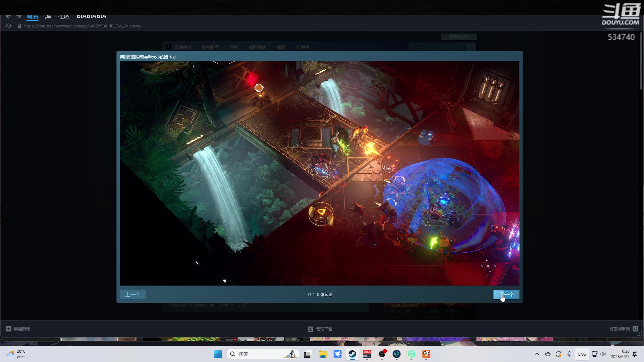Click the download icon beside 管理下载

(x=310, y=329)
